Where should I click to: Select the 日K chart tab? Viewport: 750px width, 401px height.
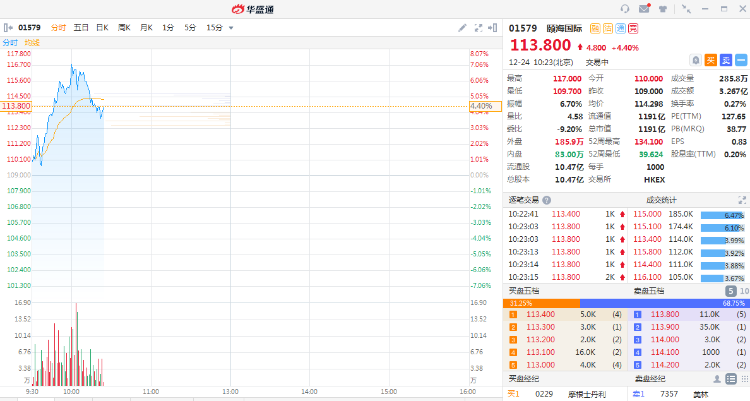coord(102,28)
